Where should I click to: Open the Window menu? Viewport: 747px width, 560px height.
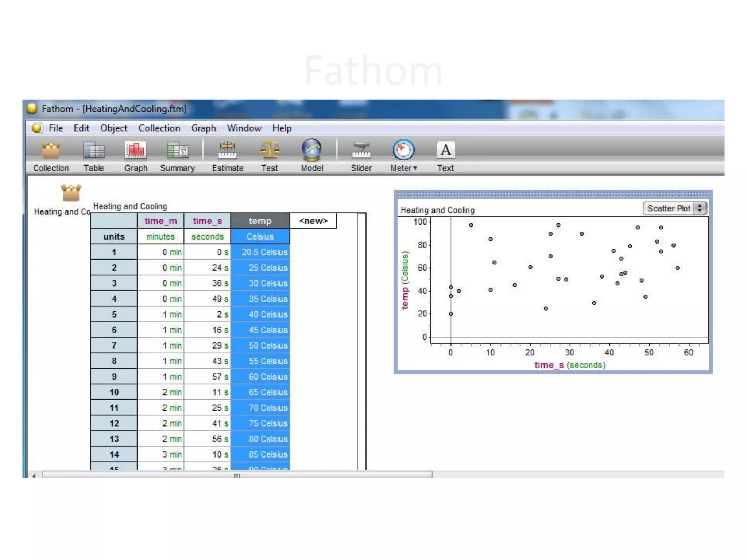[x=244, y=128]
